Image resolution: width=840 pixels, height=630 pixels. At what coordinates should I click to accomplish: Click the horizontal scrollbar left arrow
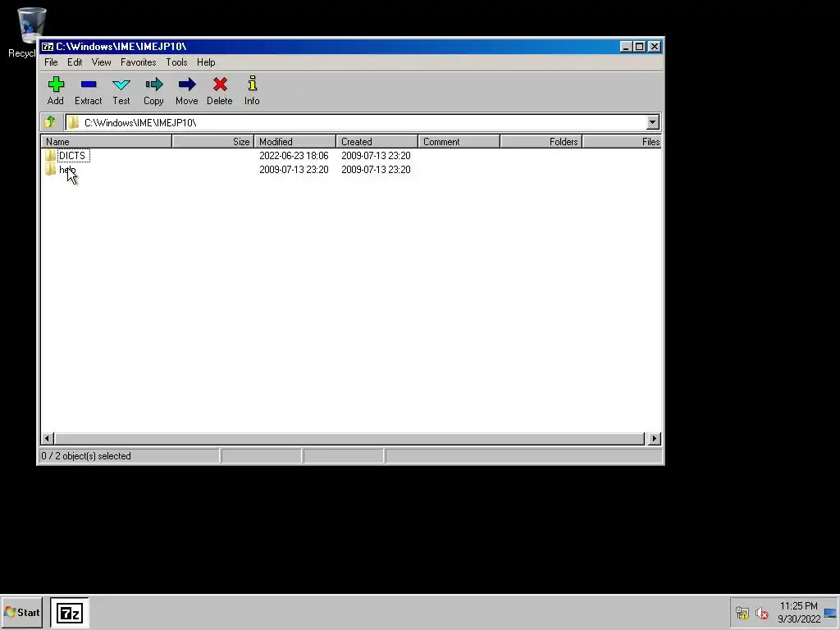point(47,438)
